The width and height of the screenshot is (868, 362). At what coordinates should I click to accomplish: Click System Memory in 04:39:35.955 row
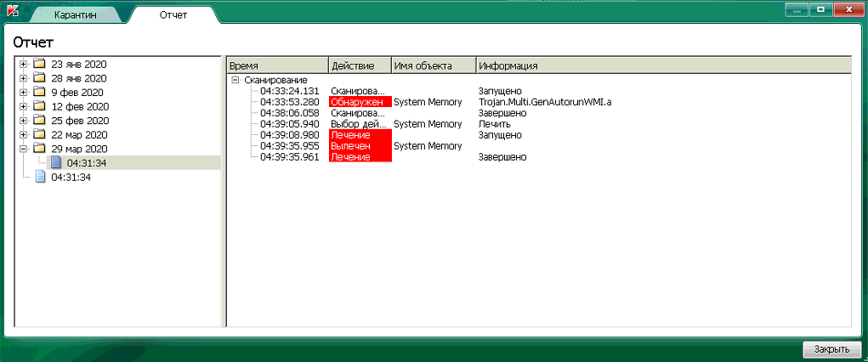click(x=428, y=146)
